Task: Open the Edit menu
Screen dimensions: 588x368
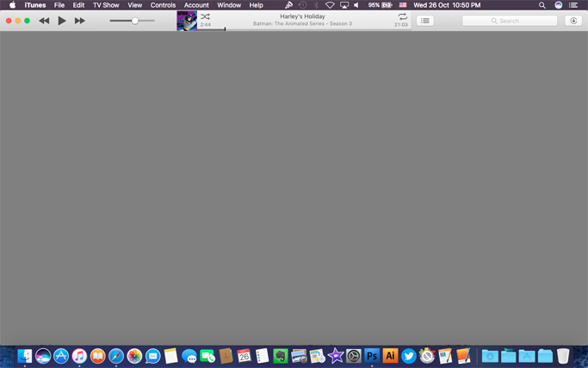Action: pos(78,5)
